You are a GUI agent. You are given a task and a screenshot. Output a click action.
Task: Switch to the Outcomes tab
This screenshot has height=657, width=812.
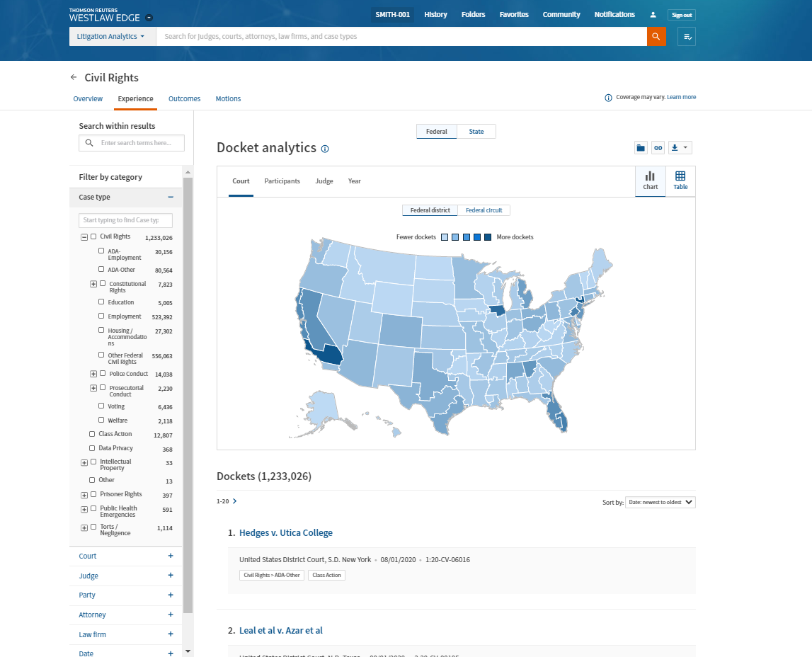[x=184, y=99]
